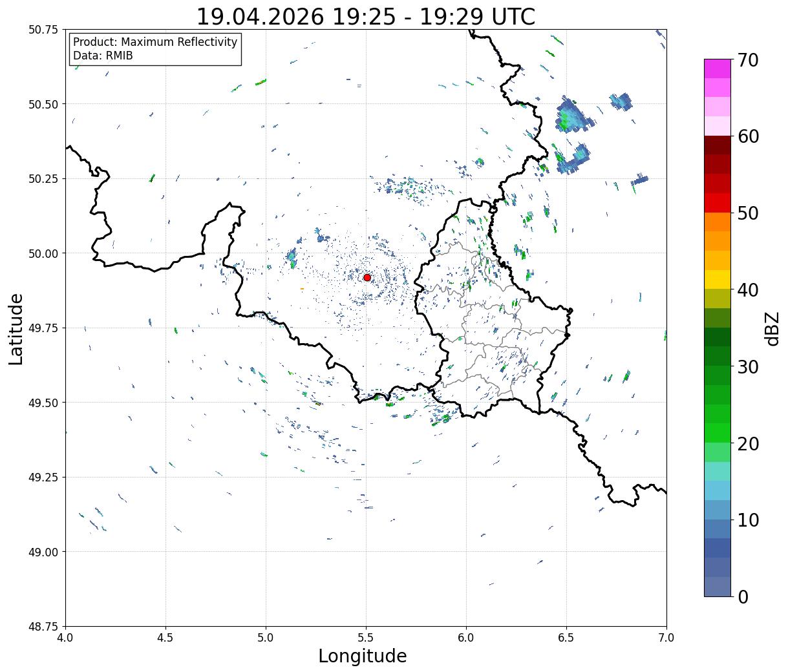Click the 4.0 longitude tick label
Viewport: 788px width, 672px height.
tap(65, 637)
